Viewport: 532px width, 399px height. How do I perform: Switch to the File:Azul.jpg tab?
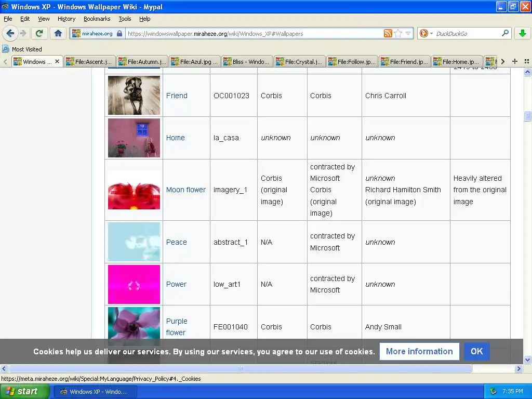[195, 62]
